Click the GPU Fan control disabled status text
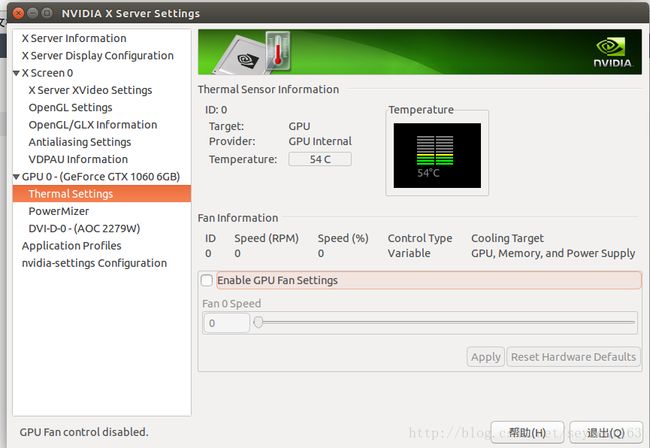This screenshot has width=650, height=448. 84,432
